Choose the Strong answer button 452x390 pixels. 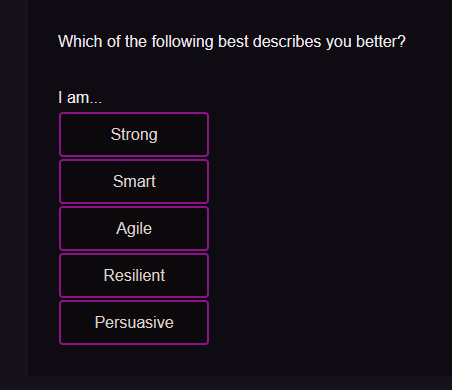point(134,134)
